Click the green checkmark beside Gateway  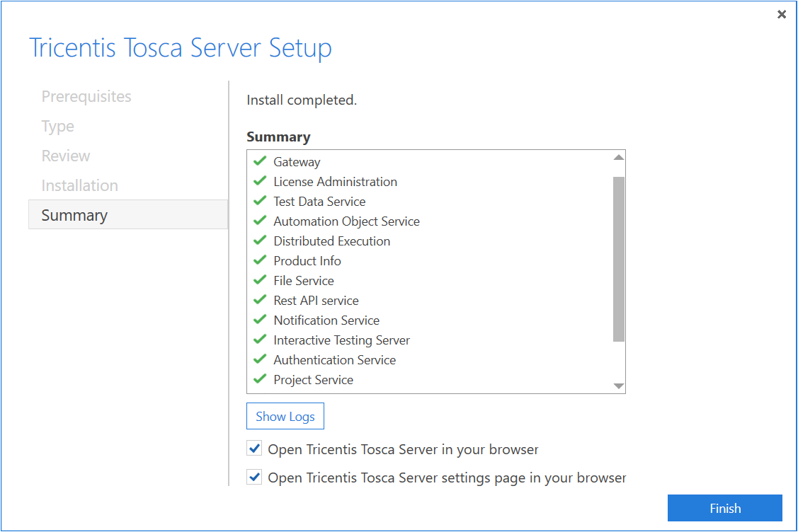[x=260, y=161]
